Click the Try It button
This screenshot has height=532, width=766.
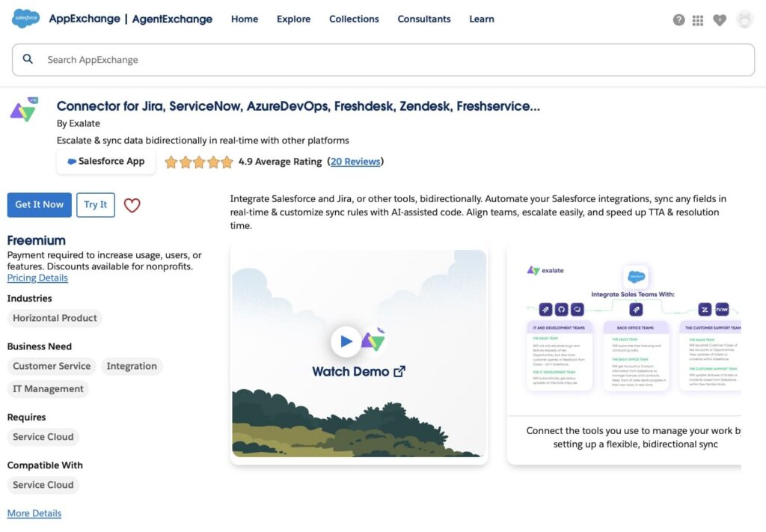click(x=95, y=205)
